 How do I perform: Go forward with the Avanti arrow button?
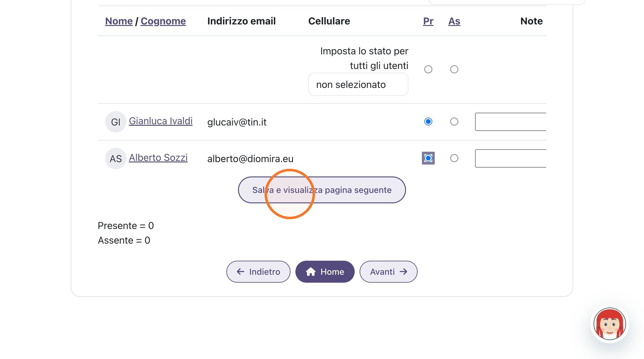pyautogui.click(x=388, y=272)
